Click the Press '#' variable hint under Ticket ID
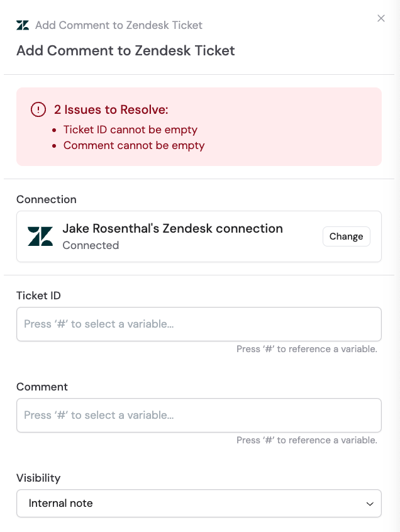Image resolution: width=400 pixels, height=532 pixels. click(307, 349)
